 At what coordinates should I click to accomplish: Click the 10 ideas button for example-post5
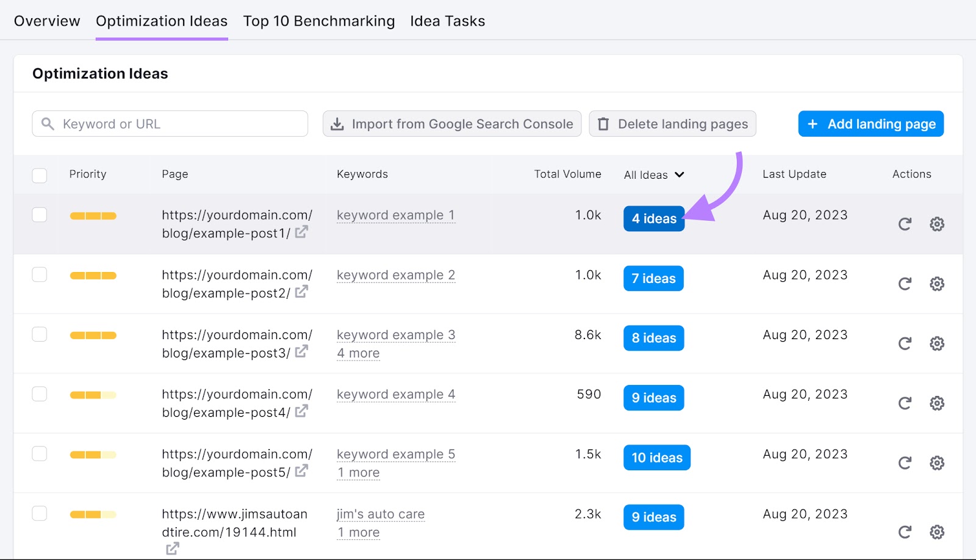656,458
